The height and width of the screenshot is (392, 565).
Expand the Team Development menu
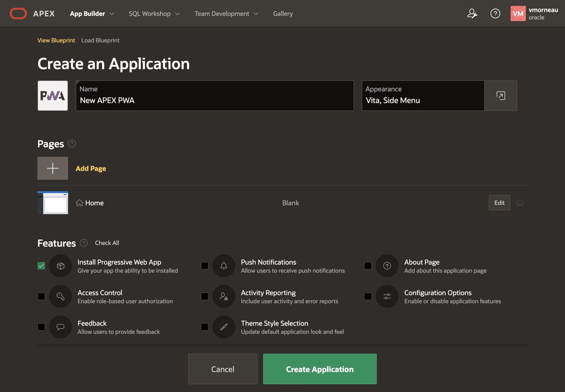tap(226, 13)
